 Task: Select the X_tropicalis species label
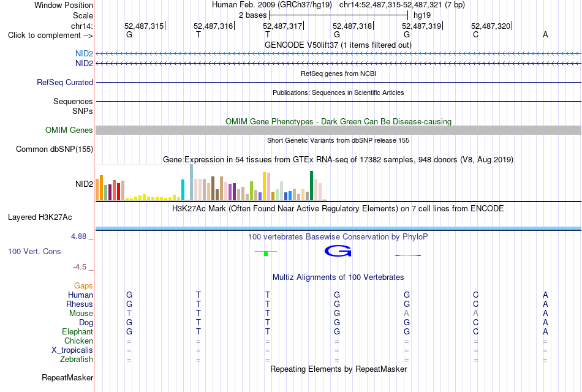[72, 350]
